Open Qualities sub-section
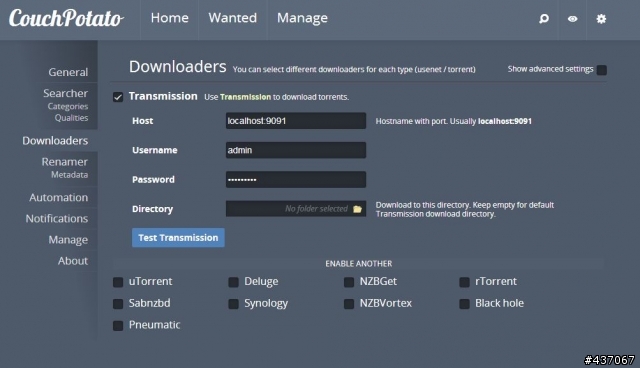Viewport: 640px width, 368px height. click(71, 117)
